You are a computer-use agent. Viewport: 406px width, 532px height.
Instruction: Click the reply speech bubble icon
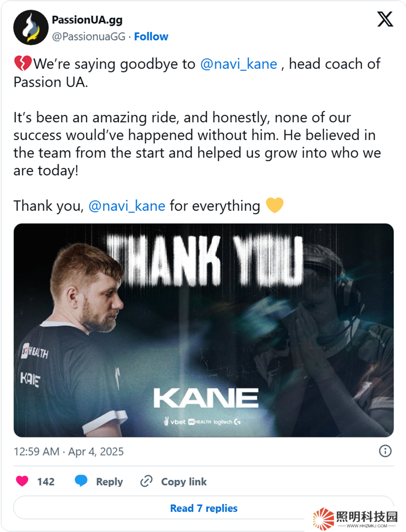81,481
